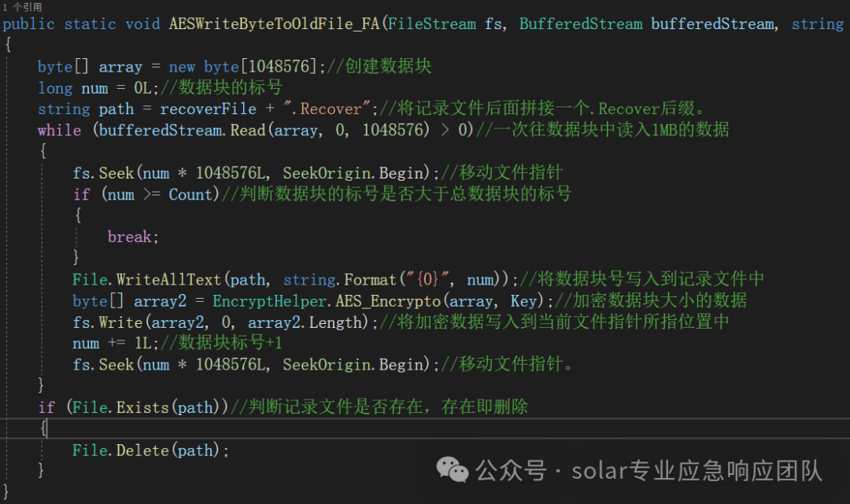Click the comment about reading 1MB data
This screenshot has width=850, height=504.
tap(602, 130)
